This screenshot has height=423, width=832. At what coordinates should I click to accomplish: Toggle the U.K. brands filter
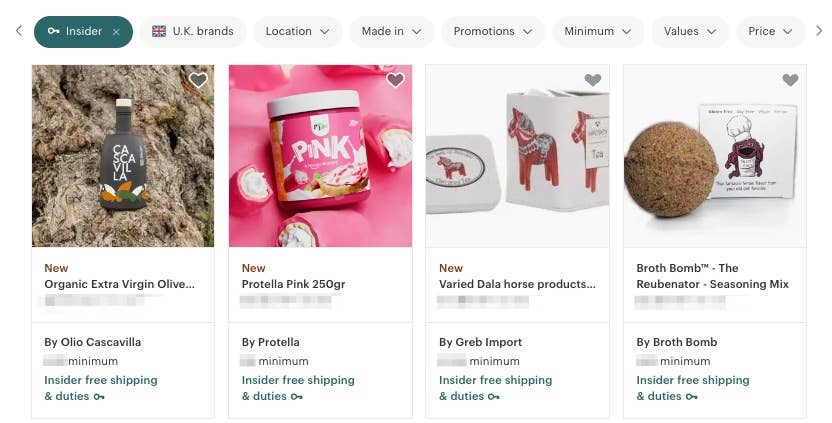pyautogui.click(x=192, y=32)
